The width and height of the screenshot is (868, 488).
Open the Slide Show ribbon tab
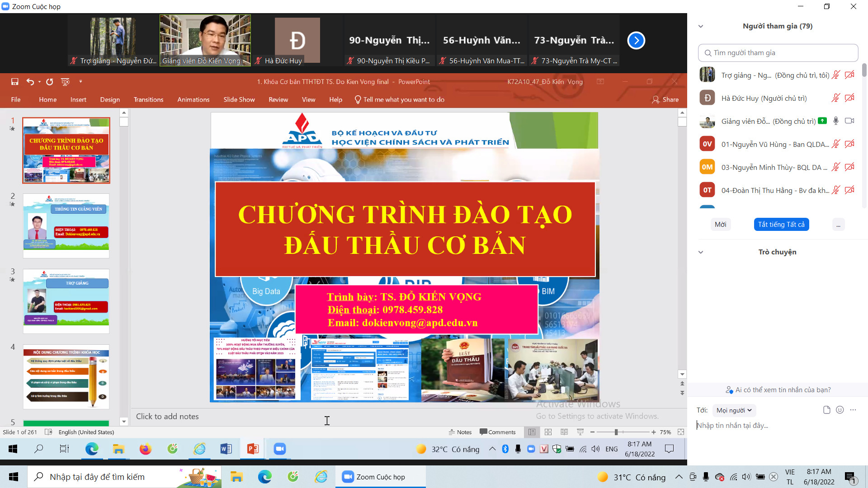(239, 99)
